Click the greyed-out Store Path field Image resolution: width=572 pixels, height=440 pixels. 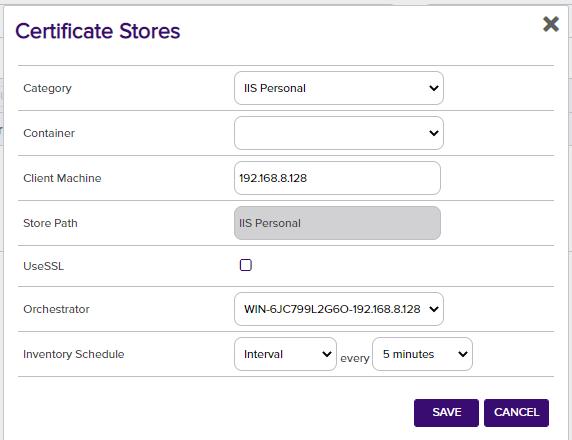pos(337,223)
